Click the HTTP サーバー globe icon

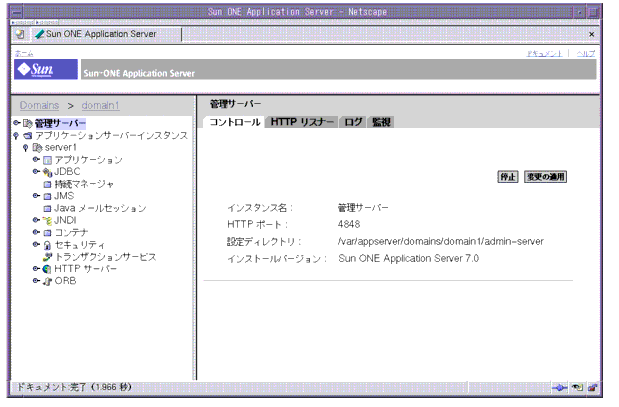click(x=47, y=269)
